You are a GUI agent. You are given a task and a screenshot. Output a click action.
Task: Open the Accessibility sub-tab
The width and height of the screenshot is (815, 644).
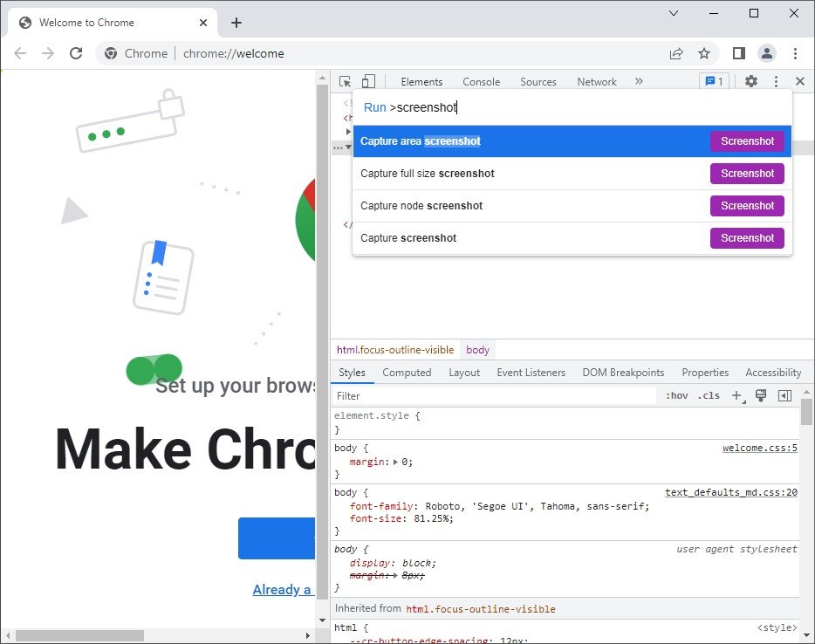773,373
